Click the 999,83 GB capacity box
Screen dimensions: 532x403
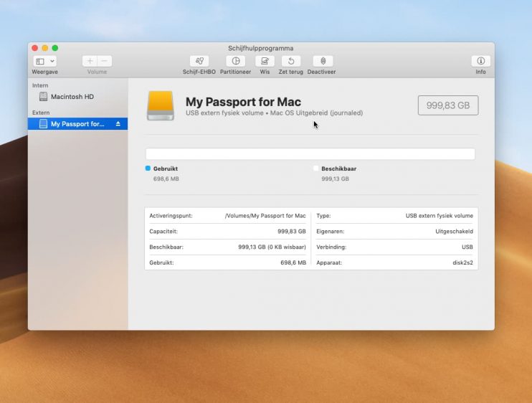448,105
